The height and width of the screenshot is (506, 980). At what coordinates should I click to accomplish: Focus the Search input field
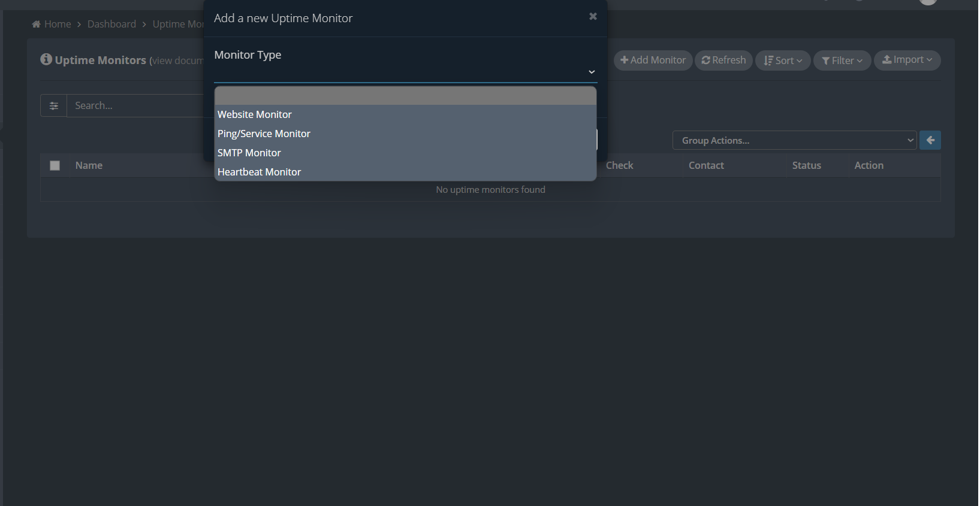tap(135, 105)
